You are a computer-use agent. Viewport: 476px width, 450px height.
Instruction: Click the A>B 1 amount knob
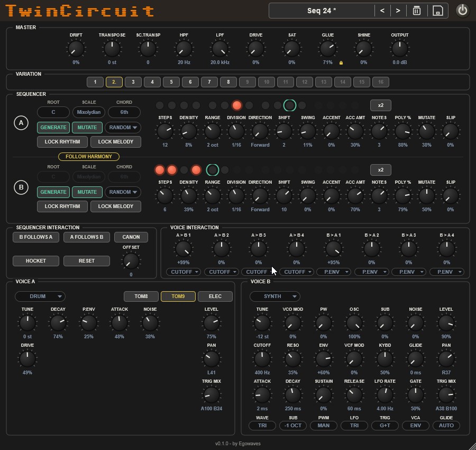pos(184,249)
